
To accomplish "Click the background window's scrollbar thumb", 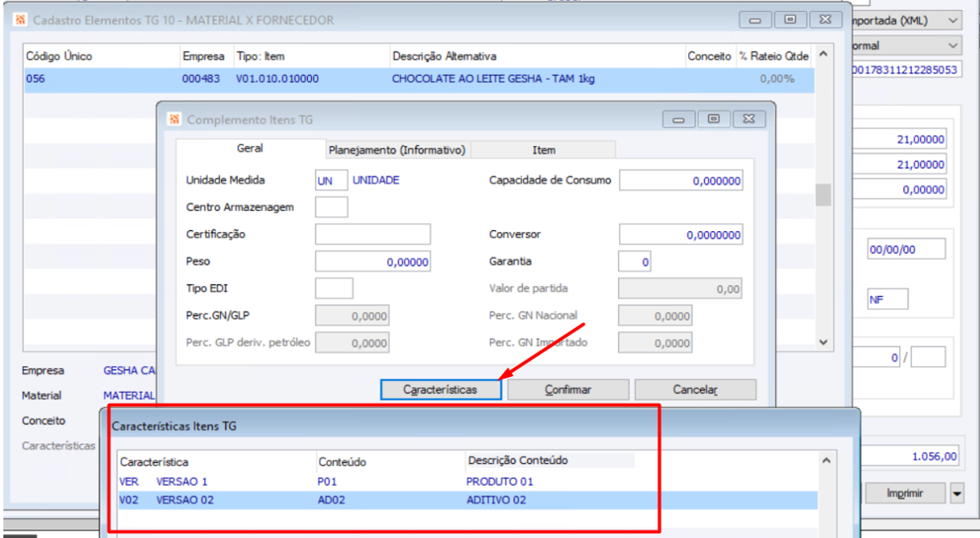I will click(x=823, y=195).
